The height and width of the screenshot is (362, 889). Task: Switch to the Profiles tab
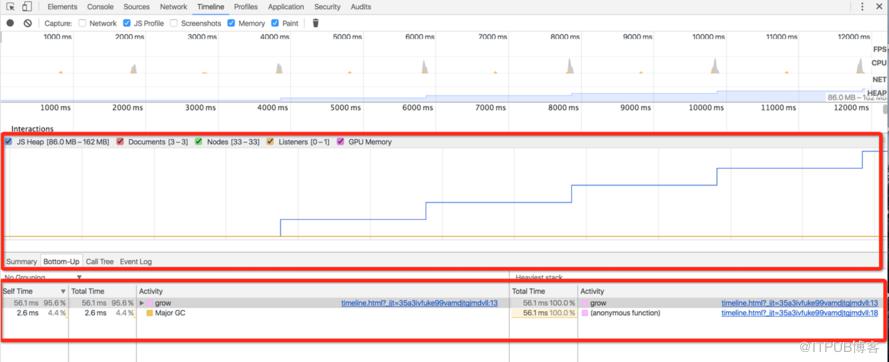click(245, 7)
